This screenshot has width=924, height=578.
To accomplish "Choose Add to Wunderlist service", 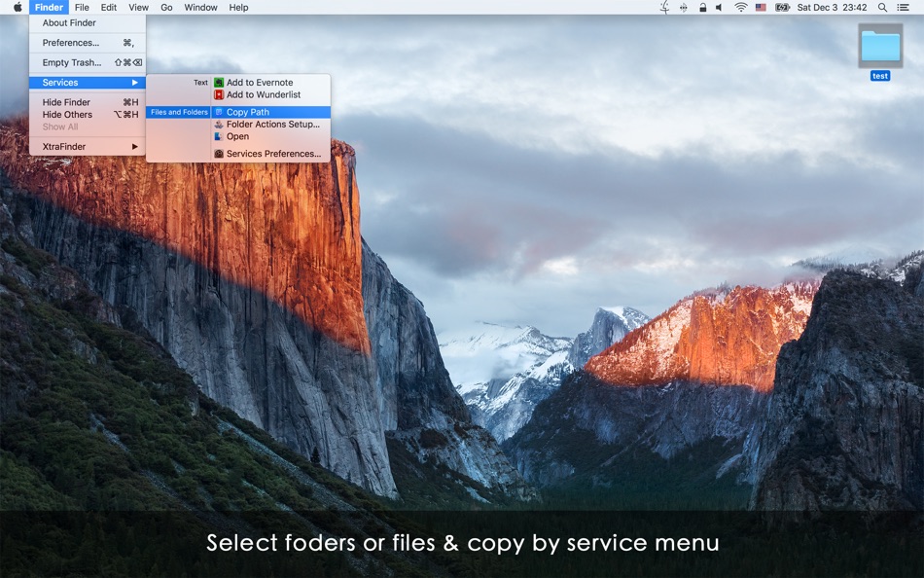I will tap(270, 94).
